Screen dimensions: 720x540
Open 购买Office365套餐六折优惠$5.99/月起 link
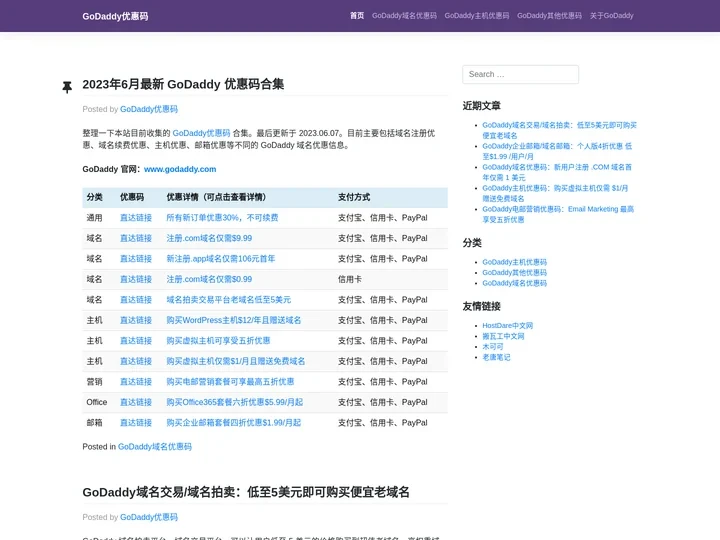point(235,402)
